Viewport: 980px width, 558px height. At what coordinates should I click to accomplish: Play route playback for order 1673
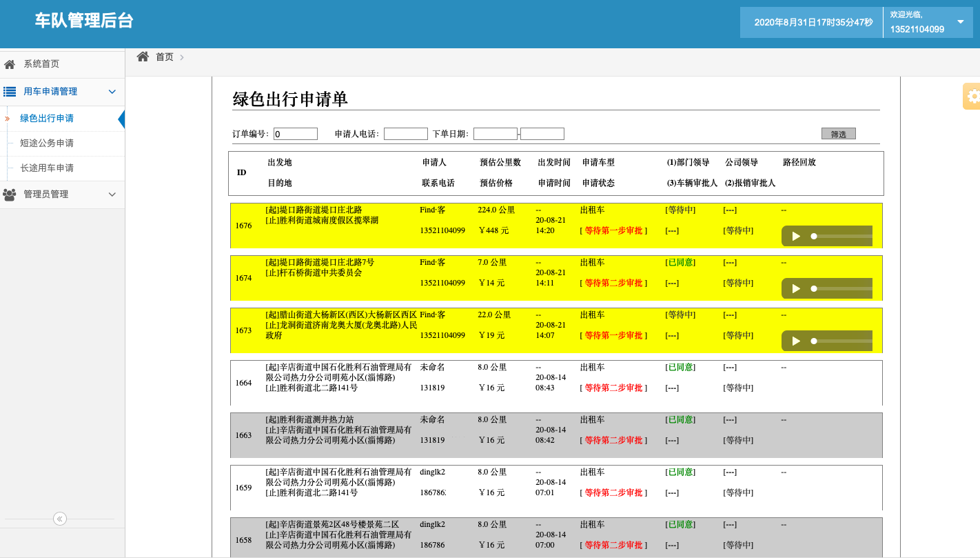(x=796, y=340)
